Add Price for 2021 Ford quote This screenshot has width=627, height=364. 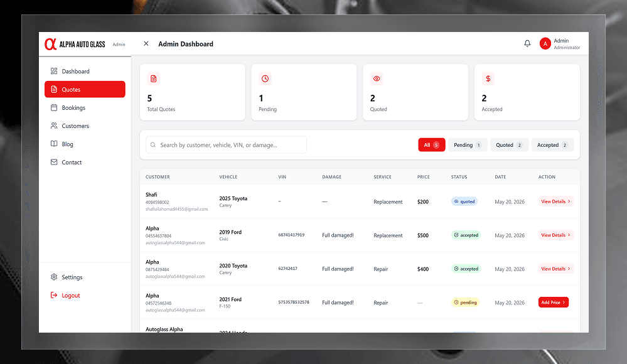click(554, 302)
